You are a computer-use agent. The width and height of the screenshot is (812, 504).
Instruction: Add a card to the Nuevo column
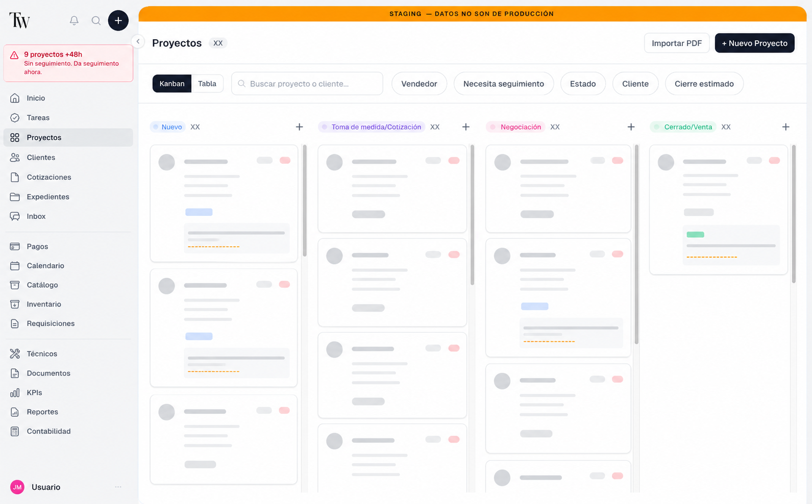coord(300,127)
